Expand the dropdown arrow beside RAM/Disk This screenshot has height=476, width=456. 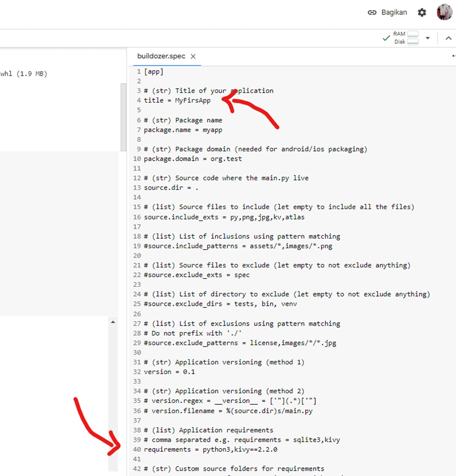428,38
